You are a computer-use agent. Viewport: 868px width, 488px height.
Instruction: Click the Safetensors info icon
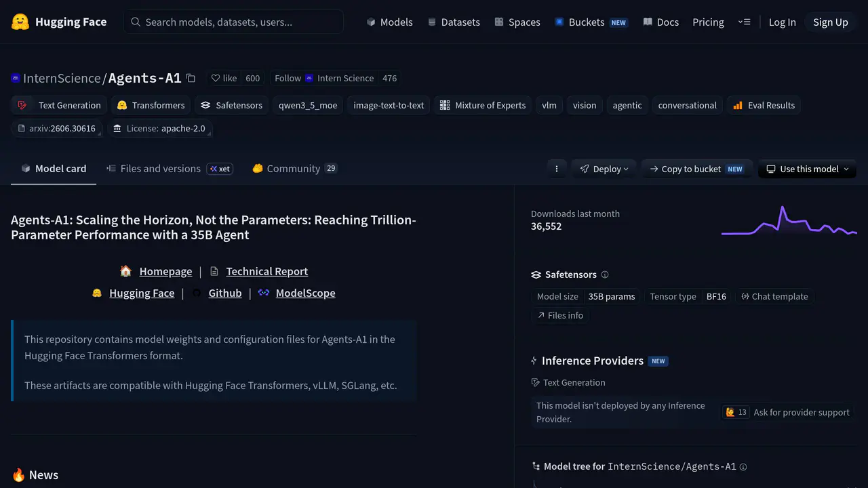[605, 274]
